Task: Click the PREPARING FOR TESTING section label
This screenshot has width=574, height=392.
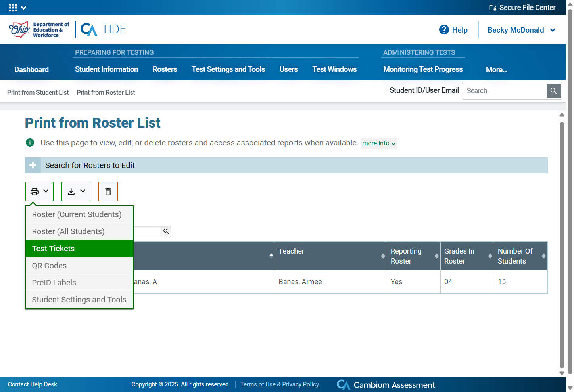Action: (114, 52)
